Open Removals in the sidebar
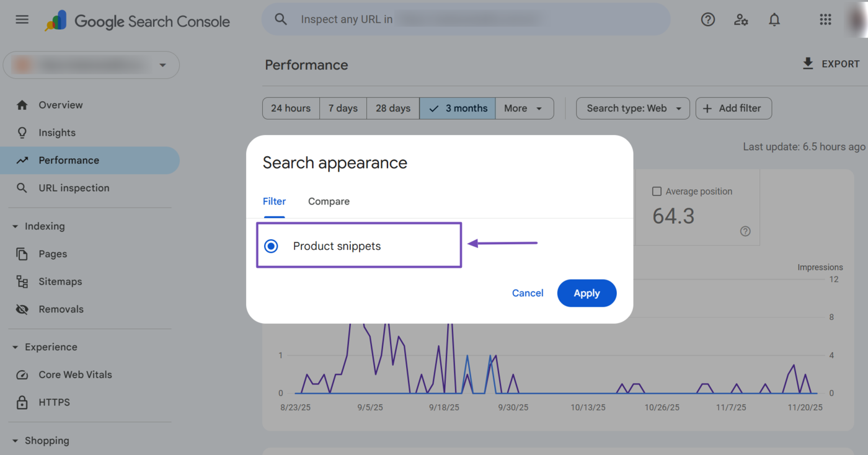Image resolution: width=868 pixels, height=455 pixels. coord(61,309)
